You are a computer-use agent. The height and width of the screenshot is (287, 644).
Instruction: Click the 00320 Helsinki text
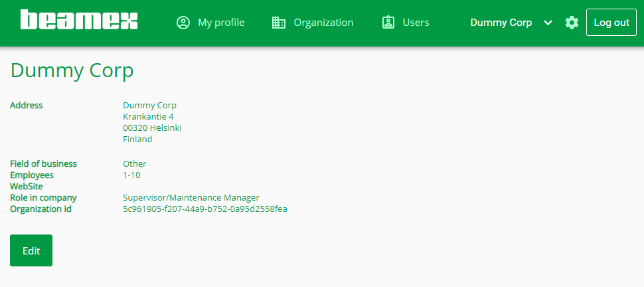point(152,128)
